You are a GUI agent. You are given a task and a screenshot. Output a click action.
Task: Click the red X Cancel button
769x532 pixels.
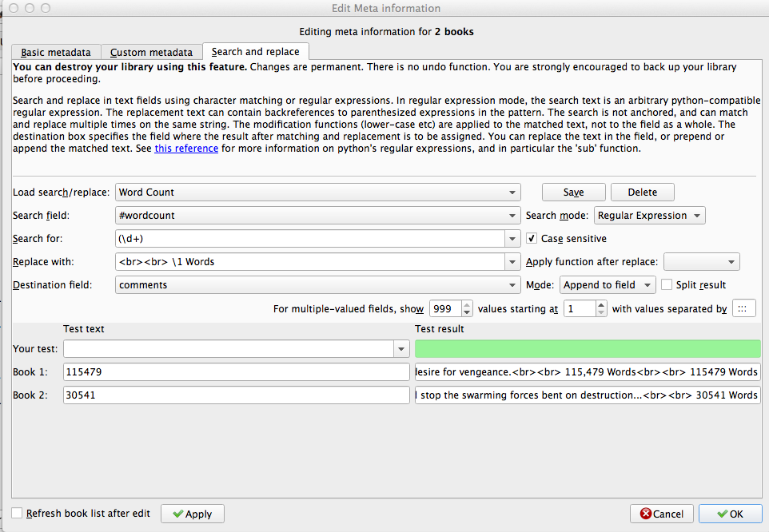pyautogui.click(x=661, y=514)
